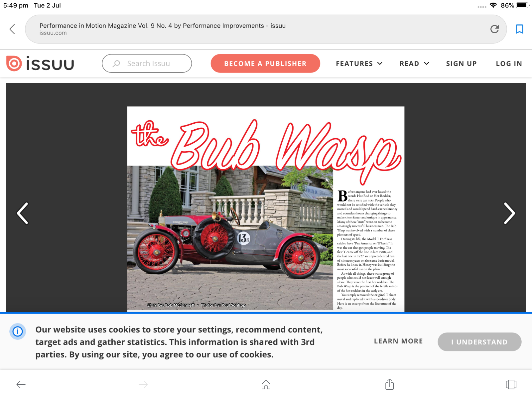Accept cookies with I Understand button

click(x=479, y=342)
